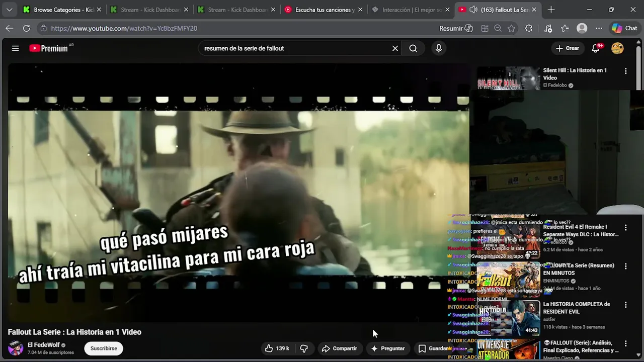Open Edge profile avatar
Image resolution: width=644 pixels, height=362 pixels.
[x=582, y=29]
